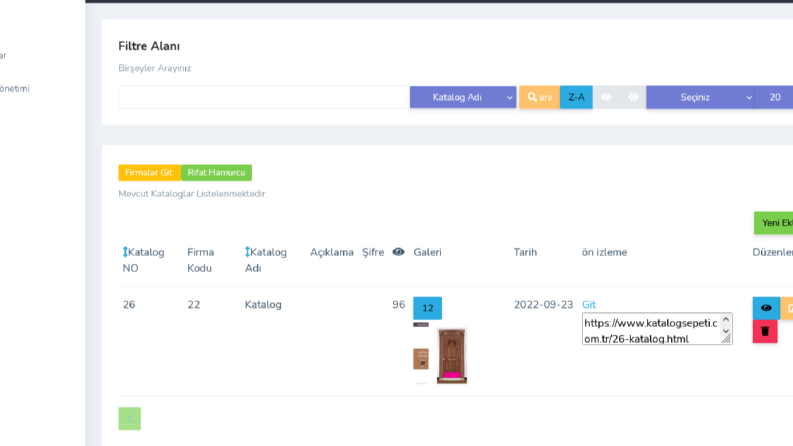
Task: Click the Katalog NO value 26
Action: tap(129, 304)
